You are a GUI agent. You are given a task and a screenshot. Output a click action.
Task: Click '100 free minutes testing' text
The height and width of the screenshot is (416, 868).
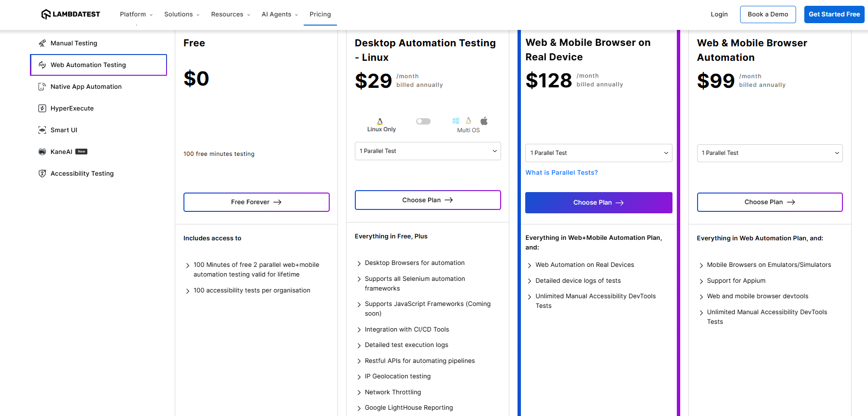pyautogui.click(x=219, y=154)
